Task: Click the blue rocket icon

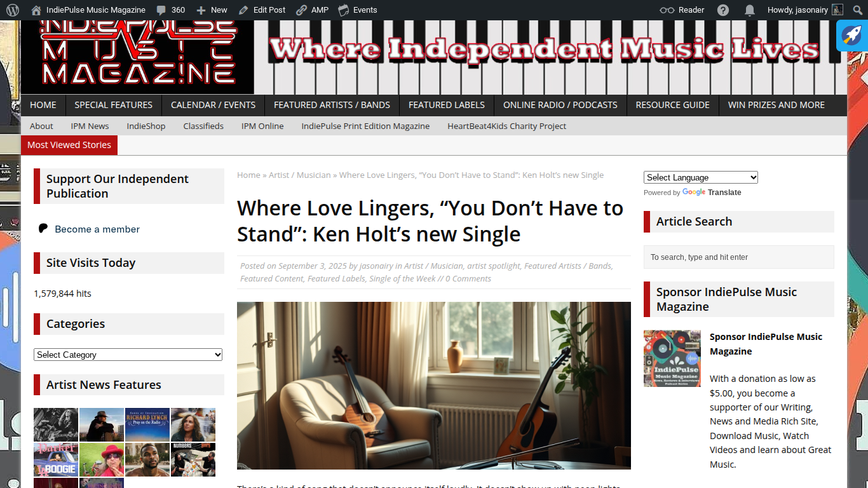Action: tap(851, 36)
